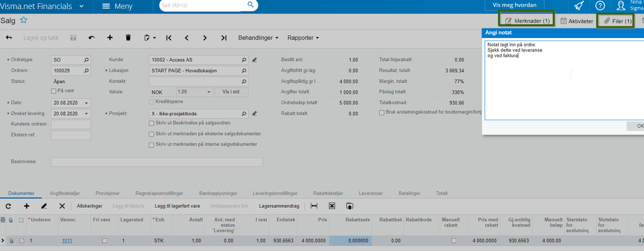Open the lookup in the Lokasjon field
Image resolution: width=644 pixels, height=251 pixels.
244,71
